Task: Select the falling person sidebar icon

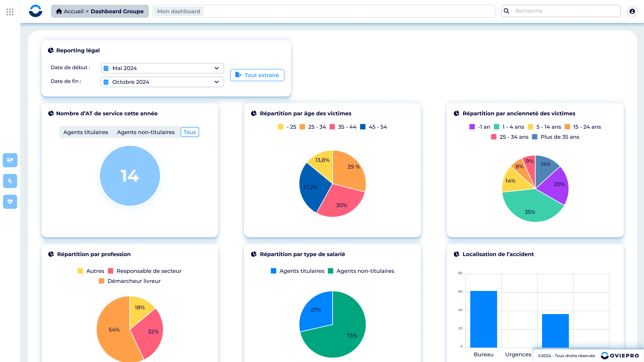Action: 10,181
